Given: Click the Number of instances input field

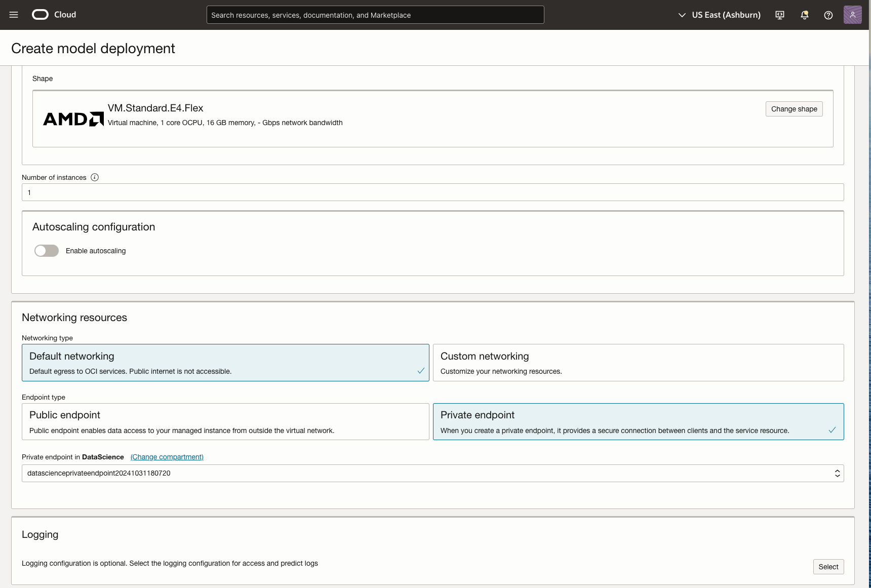Looking at the screenshot, I should pos(432,192).
